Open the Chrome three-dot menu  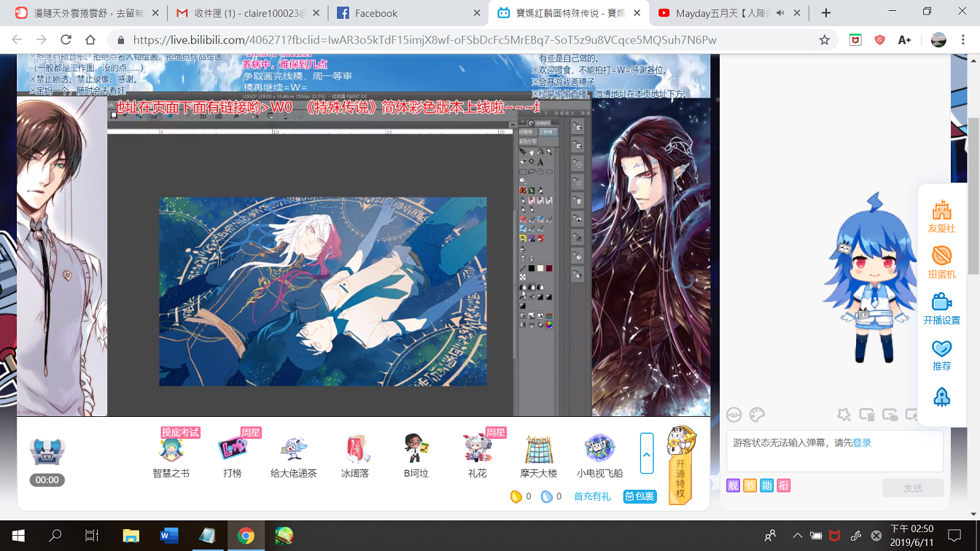click(x=963, y=40)
